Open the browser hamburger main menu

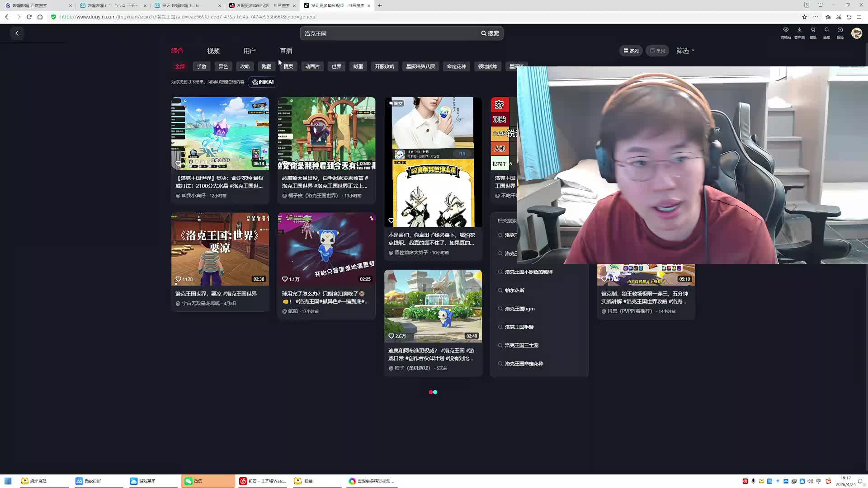click(859, 17)
